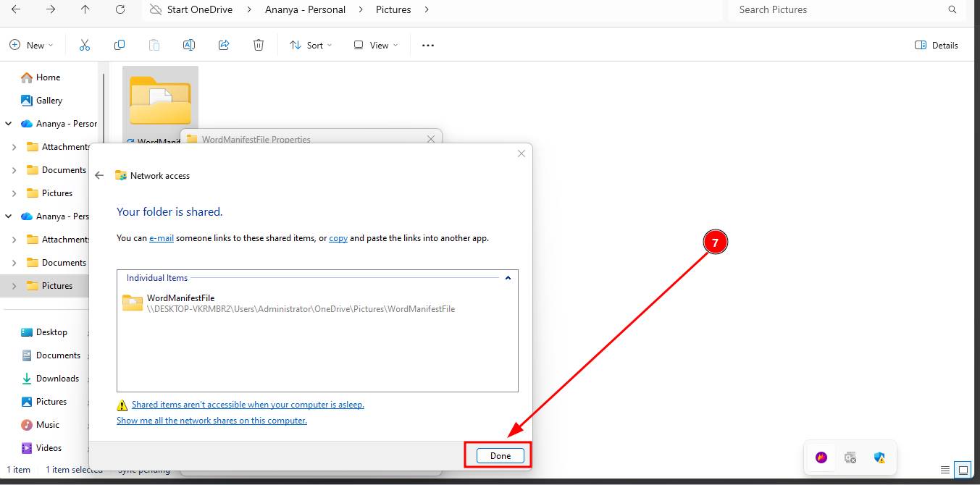Open the View dropdown

375,45
